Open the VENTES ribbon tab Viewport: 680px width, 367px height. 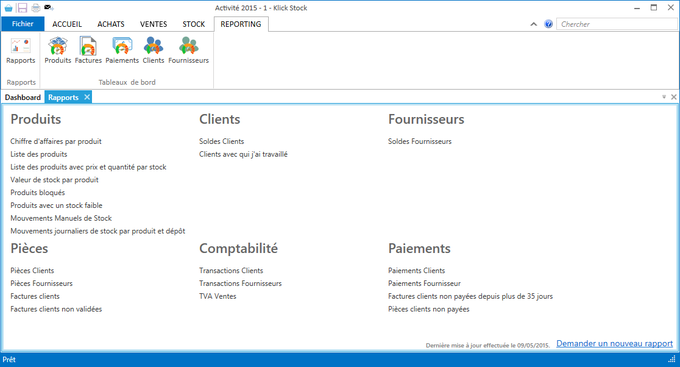click(x=154, y=24)
